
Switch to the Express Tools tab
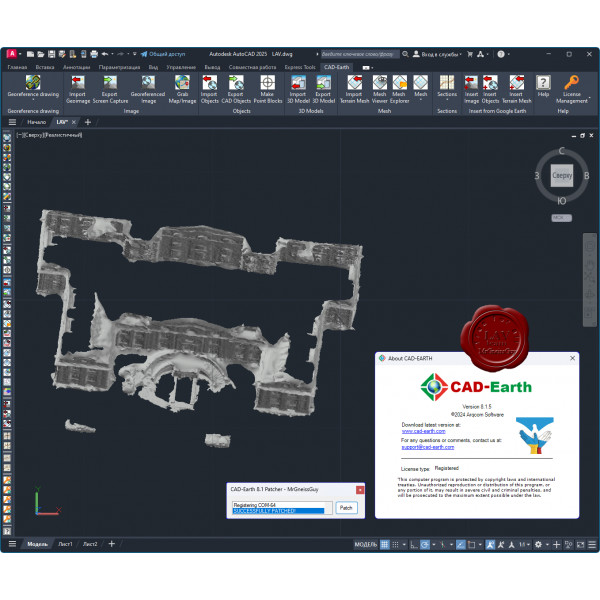tap(300, 67)
